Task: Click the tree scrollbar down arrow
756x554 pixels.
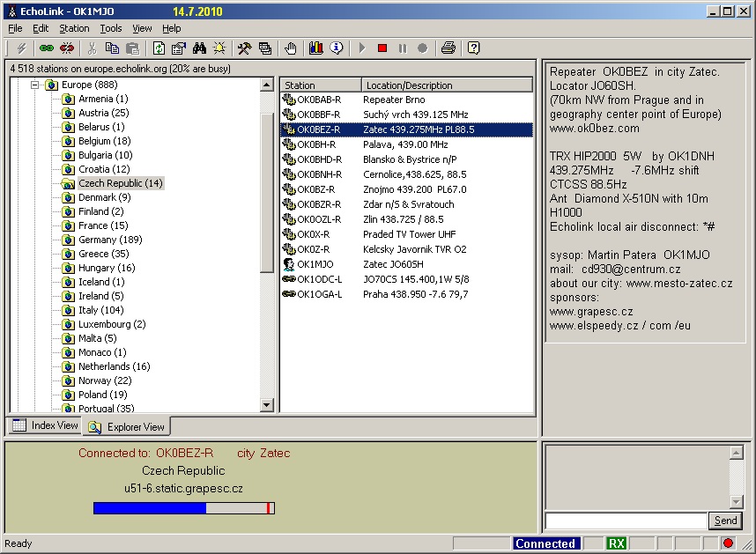Action: point(267,405)
